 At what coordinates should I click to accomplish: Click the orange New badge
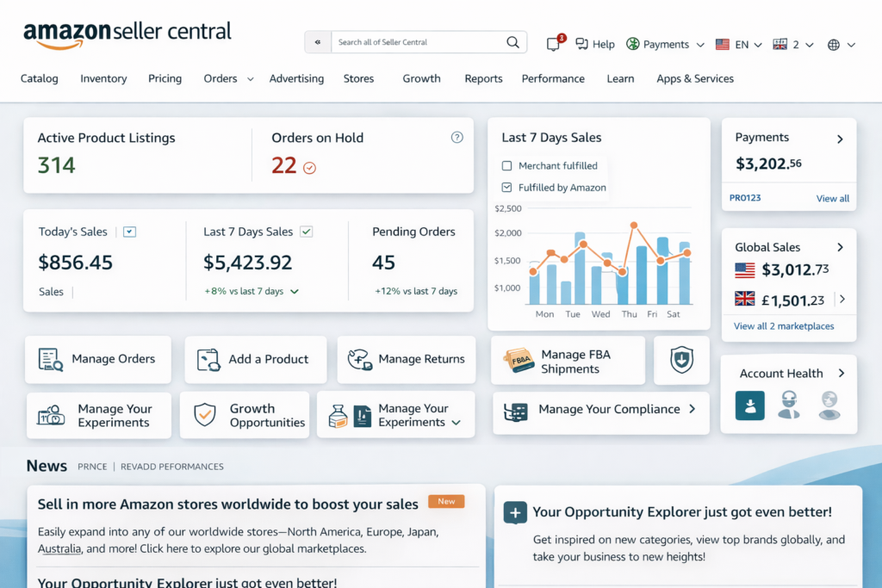pyautogui.click(x=446, y=501)
